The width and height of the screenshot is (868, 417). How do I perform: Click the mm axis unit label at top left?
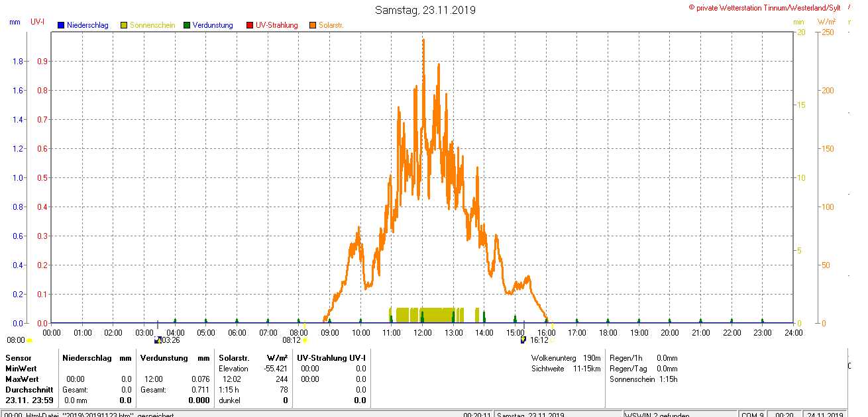pyautogui.click(x=15, y=22)
